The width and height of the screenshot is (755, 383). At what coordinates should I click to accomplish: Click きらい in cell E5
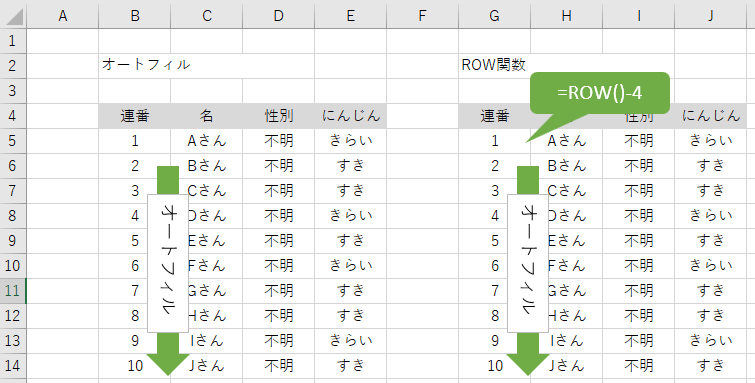(x=351, y=141)
